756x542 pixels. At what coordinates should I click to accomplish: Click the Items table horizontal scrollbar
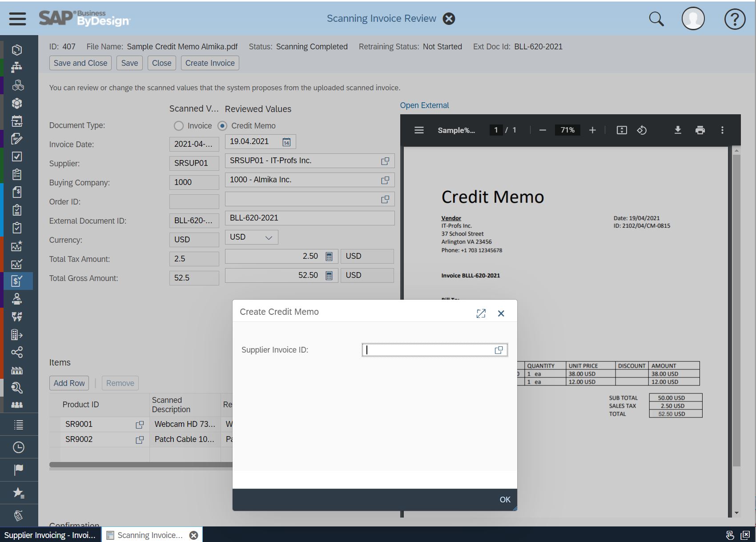(x=141, y=465)
